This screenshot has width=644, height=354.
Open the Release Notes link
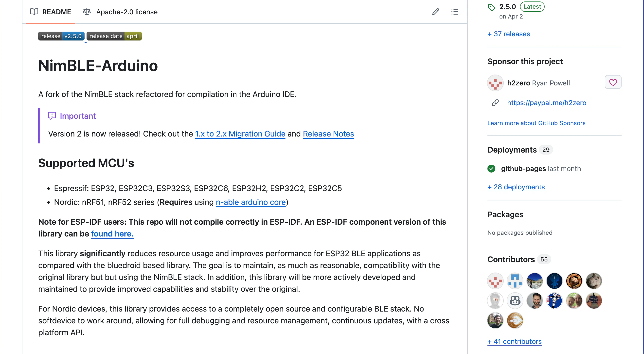(328, 134)
